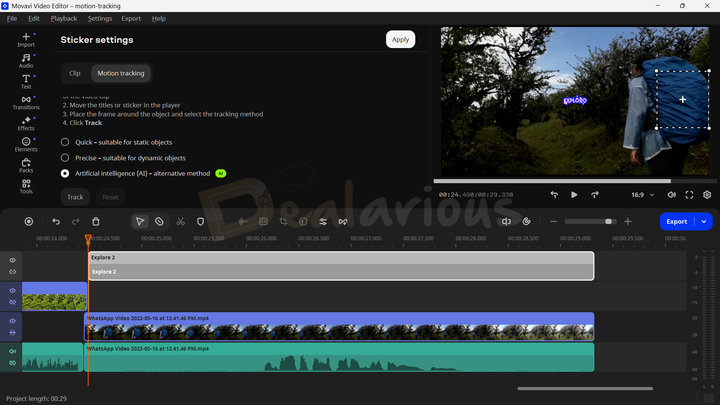
Task: Click the delete trash icon in timeline toolbar
Action: 96,221
